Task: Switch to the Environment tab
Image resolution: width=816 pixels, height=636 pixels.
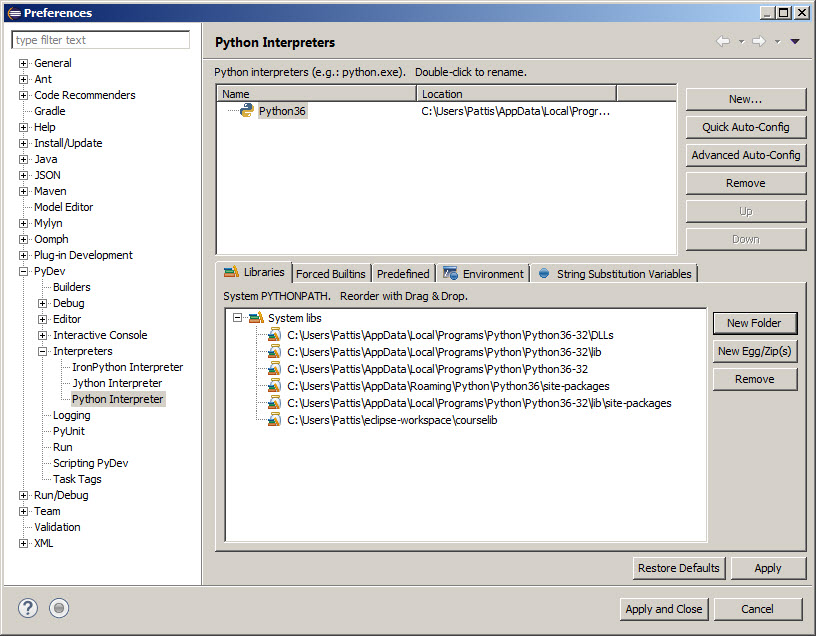Action: pos(484,274)
